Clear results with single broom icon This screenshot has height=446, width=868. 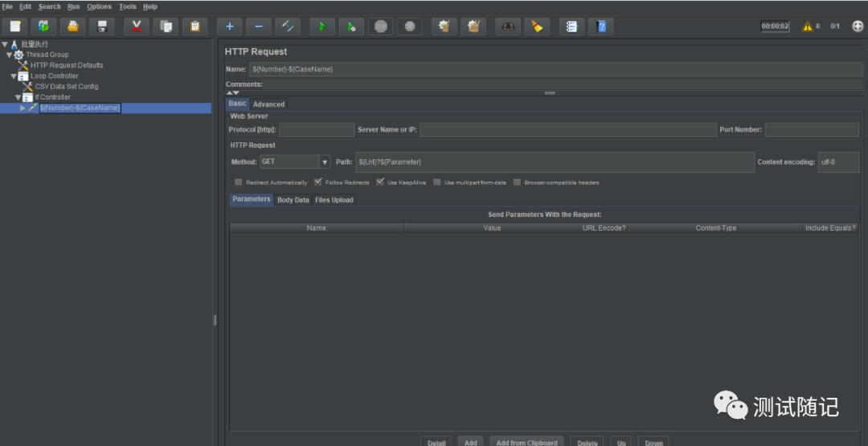point(444,26)
